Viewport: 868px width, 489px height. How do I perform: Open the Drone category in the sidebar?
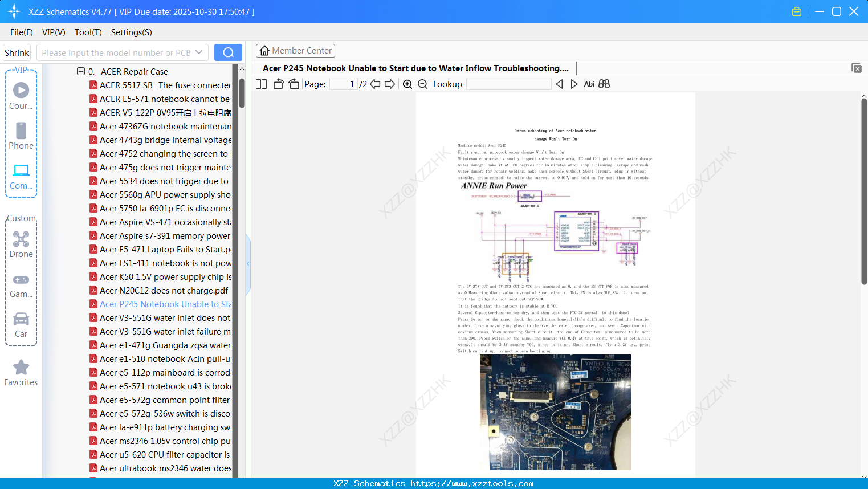tap(21, 244)
